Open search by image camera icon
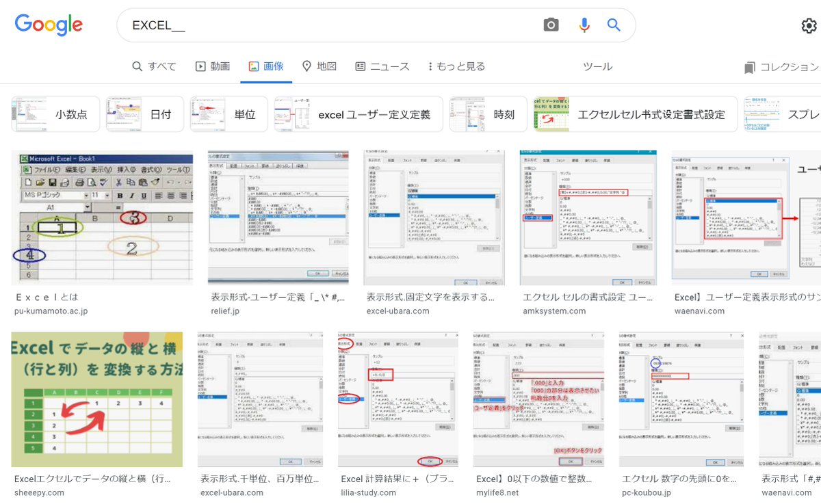This screenshot has height=504, width=821. [x=551, y=25]
